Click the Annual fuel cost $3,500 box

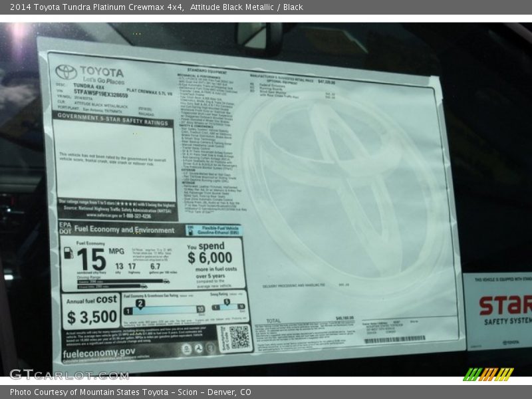[x=92, y=311]
